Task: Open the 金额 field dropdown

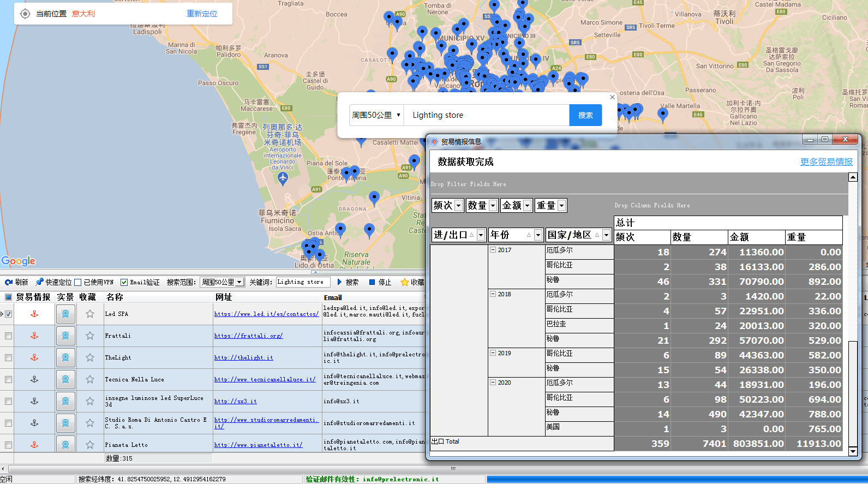Action: point(527,205)
